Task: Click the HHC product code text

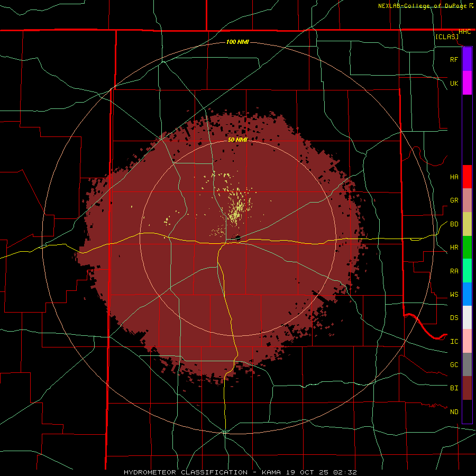Action: (465, 32)
